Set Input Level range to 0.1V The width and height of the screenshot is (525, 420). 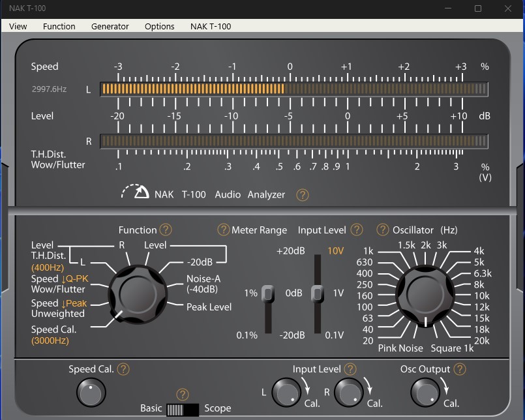334,335
